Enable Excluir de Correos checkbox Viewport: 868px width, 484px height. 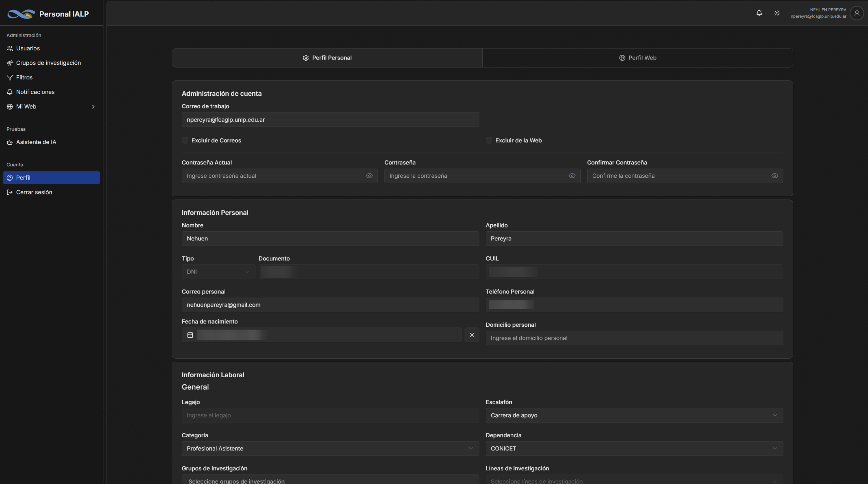click(185, 140)
